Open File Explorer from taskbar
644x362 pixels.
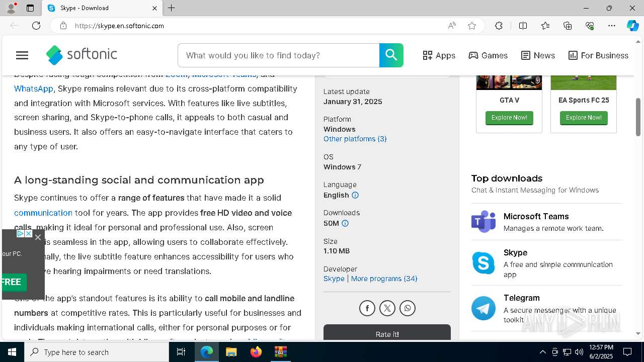point(231,352)
